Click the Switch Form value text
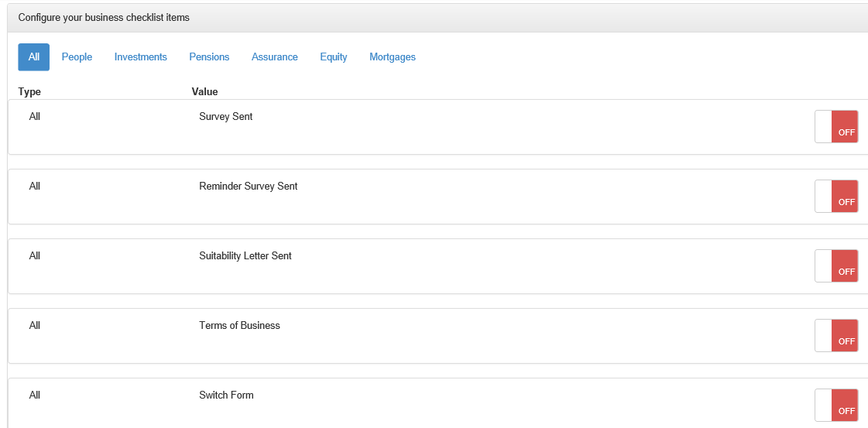Image resolution: width=868 pixels, height=428 pixels. click(226, 395)
